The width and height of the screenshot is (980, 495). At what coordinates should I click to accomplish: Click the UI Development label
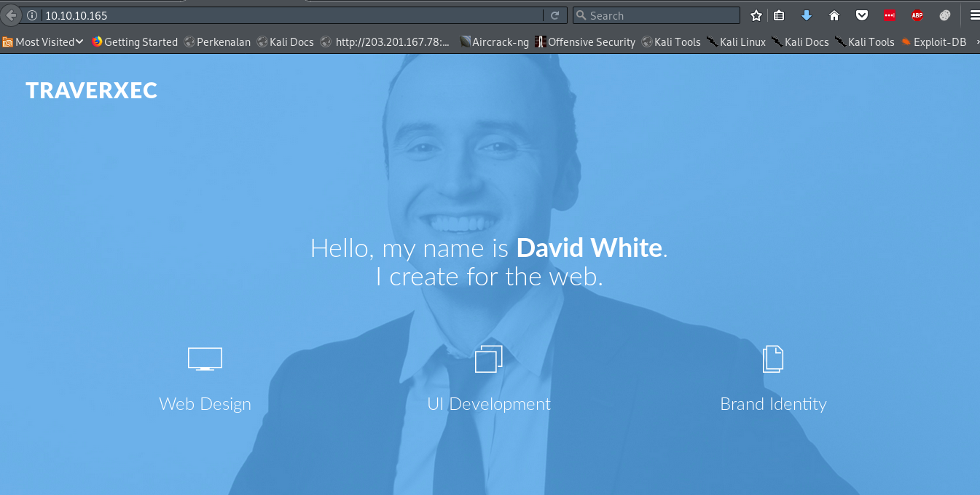[x=489, y=404]
